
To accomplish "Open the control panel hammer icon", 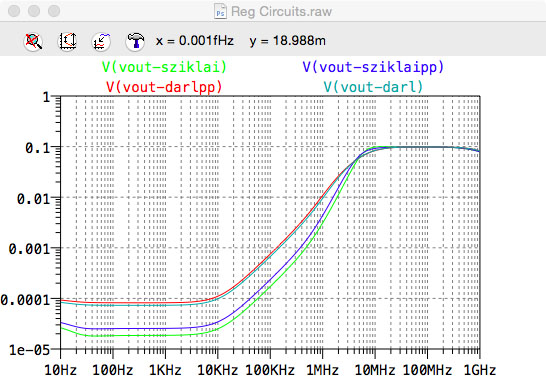I will (135, 41).
